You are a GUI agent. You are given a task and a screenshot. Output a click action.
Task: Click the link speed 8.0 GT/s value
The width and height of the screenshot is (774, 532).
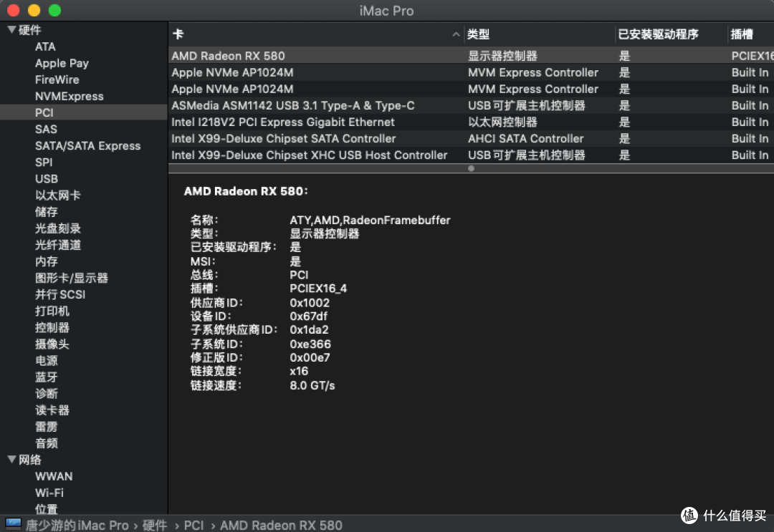click(x=312, y=385)
